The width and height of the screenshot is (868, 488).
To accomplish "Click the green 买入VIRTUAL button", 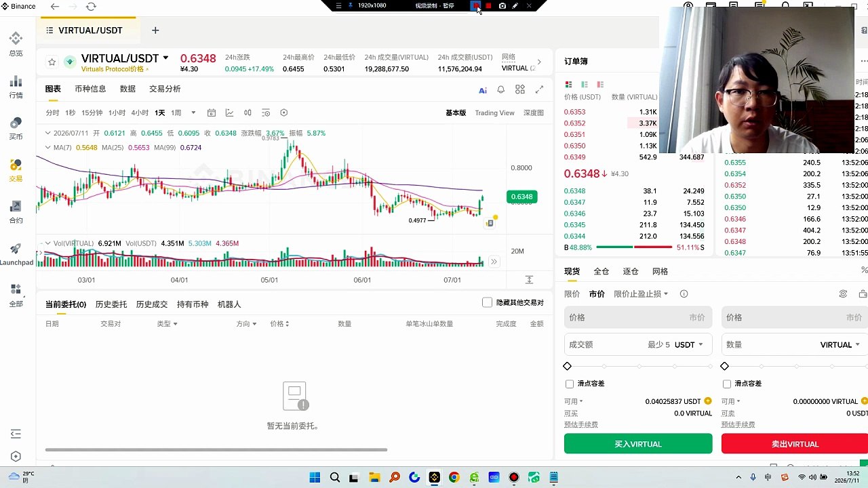I will point(638,444).
